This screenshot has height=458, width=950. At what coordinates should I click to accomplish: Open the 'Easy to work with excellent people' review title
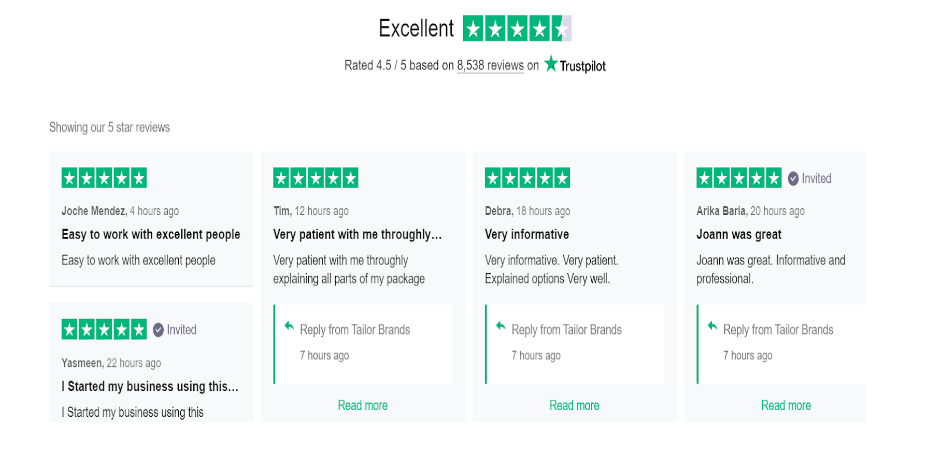151,234
